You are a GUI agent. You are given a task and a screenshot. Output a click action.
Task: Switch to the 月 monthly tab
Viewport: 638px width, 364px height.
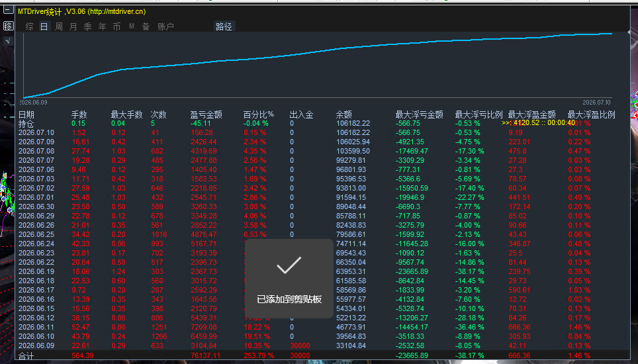[x=73, y=26]
